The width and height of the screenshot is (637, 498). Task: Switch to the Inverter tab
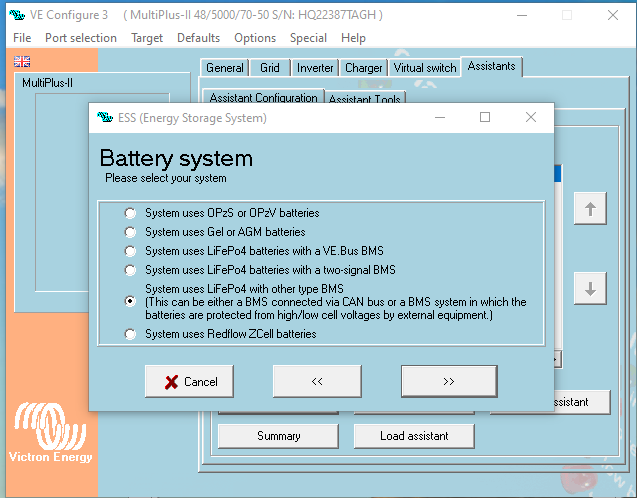tap(315, 68)
